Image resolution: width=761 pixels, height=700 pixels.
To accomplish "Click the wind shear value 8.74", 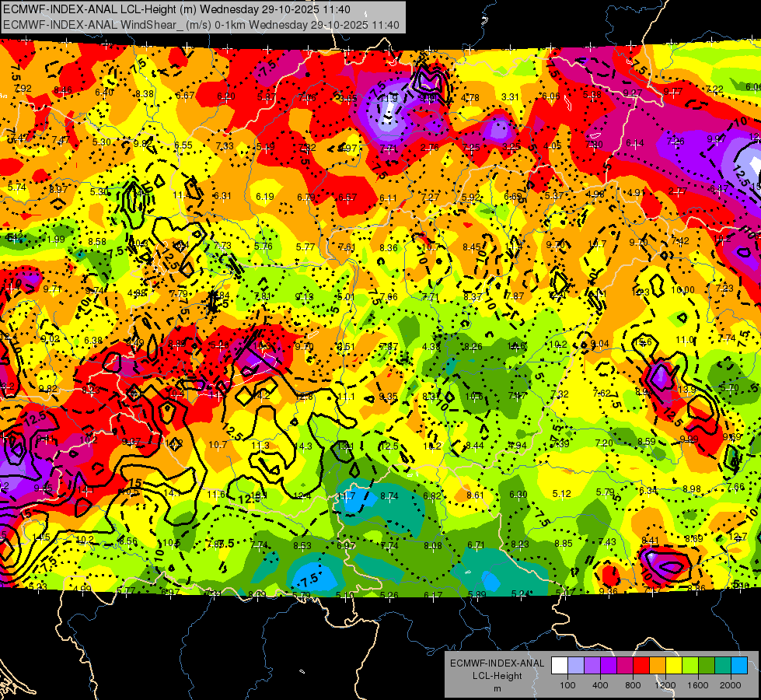I will point(389,496).
